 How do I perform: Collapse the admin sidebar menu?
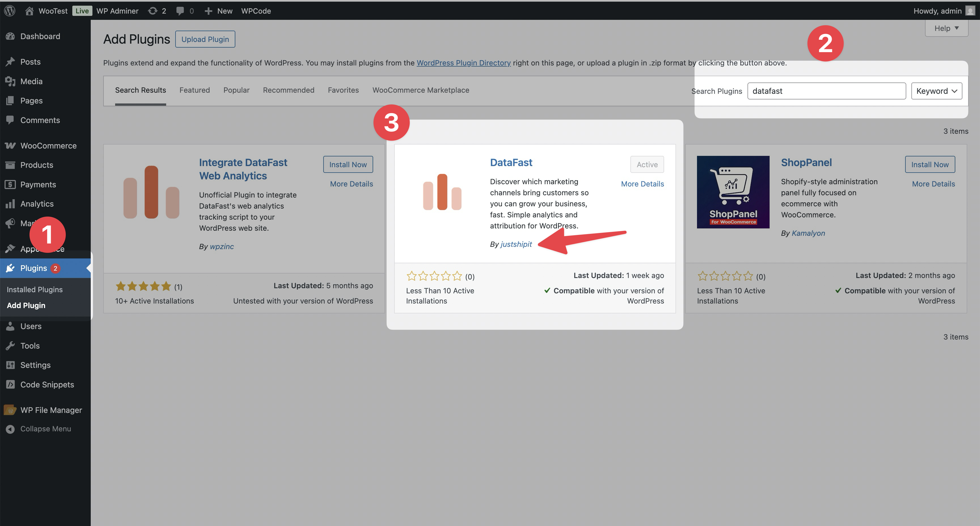click(45, 429)
